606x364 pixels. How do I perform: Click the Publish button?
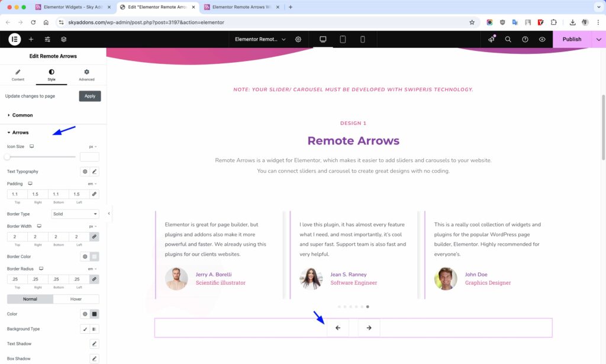click(x=572, y=39)
